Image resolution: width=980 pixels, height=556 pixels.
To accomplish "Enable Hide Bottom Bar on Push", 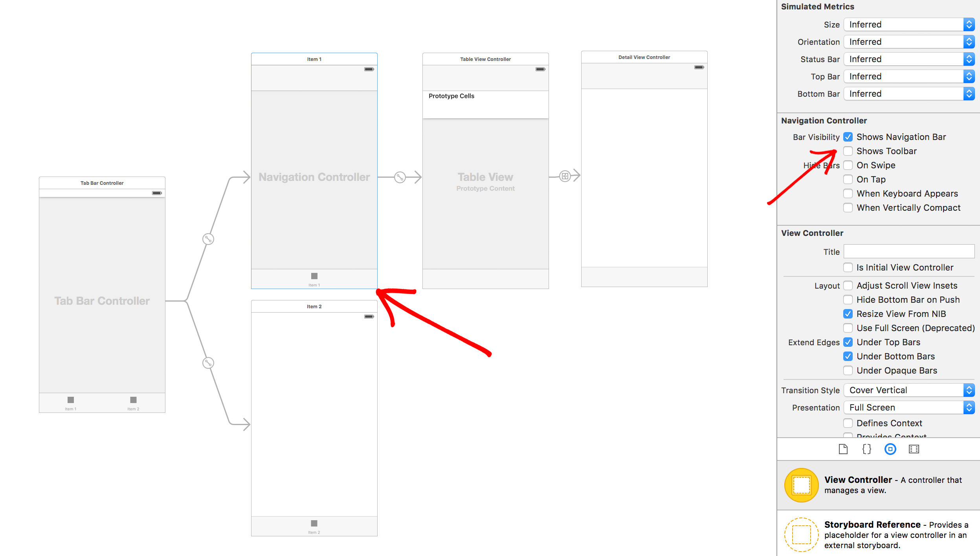I will tap(849, 299).
